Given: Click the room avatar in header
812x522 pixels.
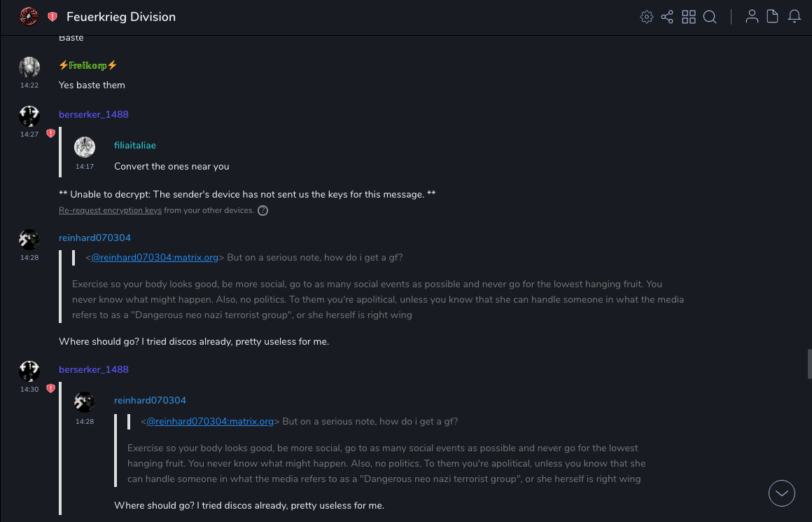Looking at the screenshot, I should pos(29,17).
